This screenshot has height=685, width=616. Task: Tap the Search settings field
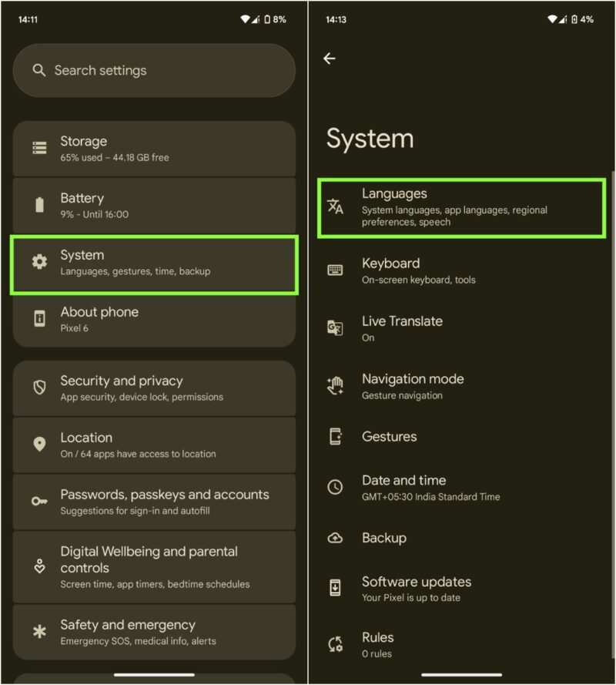pos(154,70)
